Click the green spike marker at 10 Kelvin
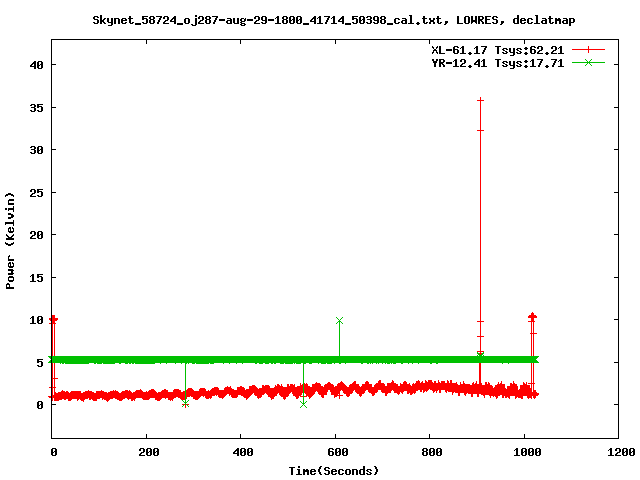The image size is (640, 480). click(x=339, y=321)
